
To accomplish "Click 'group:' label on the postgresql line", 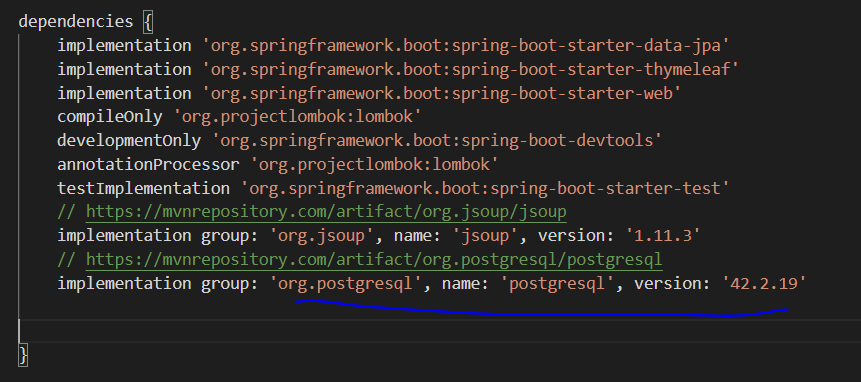I will point(230,283).
